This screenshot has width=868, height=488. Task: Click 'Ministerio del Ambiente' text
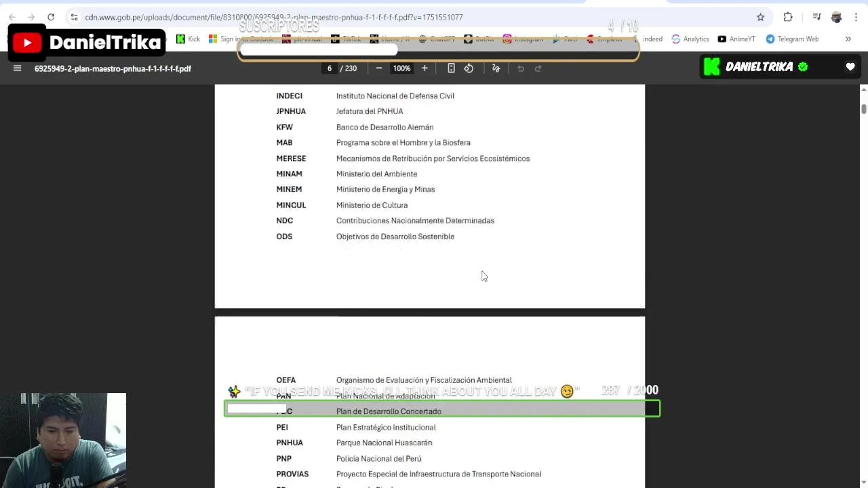(x=376, y=174)
